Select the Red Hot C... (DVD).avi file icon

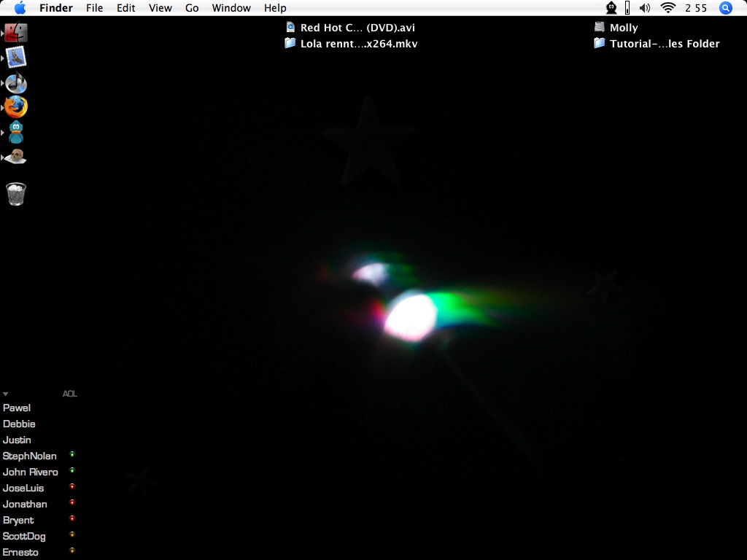pos(290,27)
